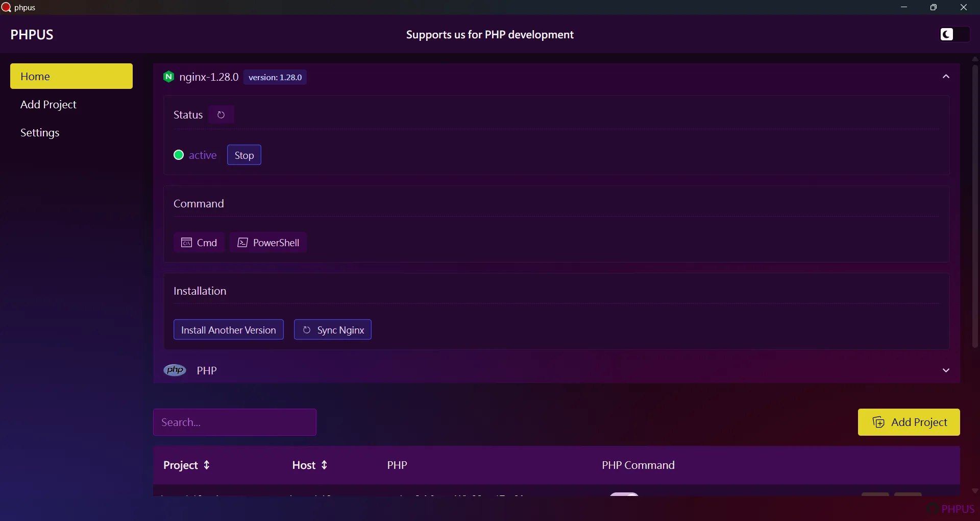Viewport: 980px width, 521px height.
Task: Click the version: 1.28.0 badge
Action: pos(275,77)
